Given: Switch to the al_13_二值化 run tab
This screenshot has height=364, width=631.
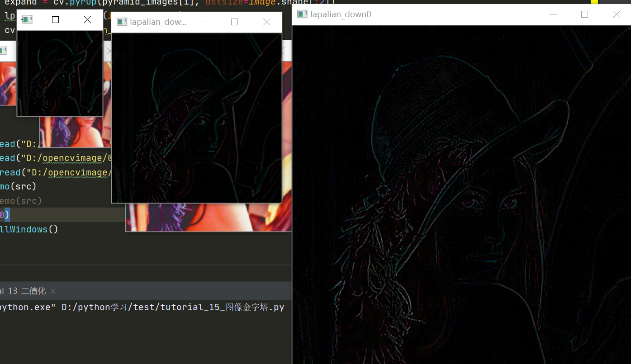Looking at the screenshot, I should pyautogui.click(x=23, y=291).
